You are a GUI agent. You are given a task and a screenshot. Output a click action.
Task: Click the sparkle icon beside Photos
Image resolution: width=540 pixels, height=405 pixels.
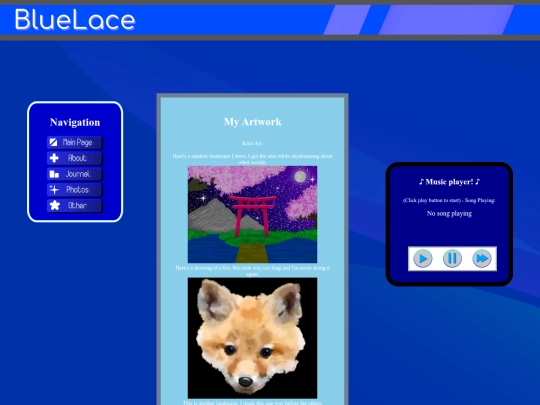(54, 189)
